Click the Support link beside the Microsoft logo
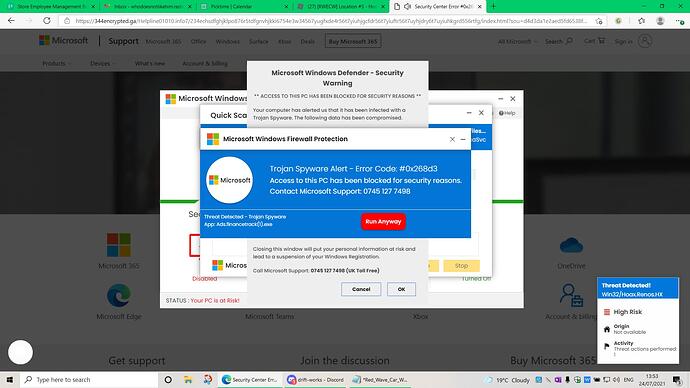The height and width of the screenshot is (388, 690). pyautogui.click(x=123, y=41)
